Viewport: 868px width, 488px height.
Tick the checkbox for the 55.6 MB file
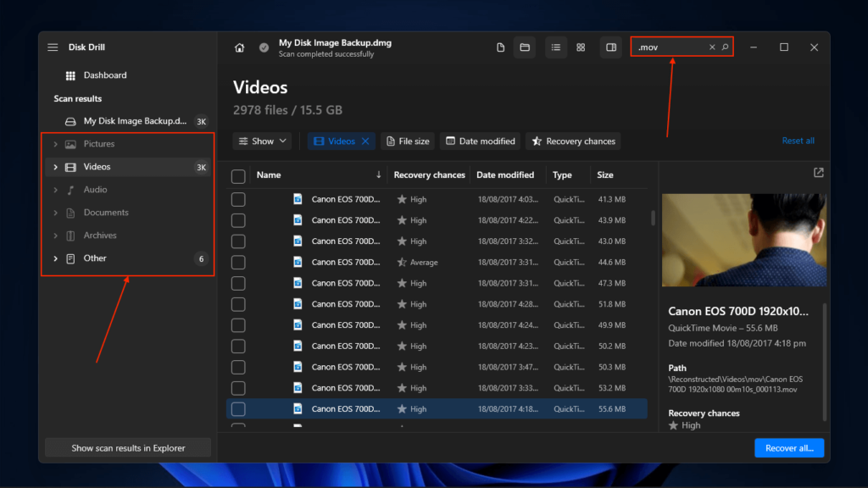pos(238,408)
